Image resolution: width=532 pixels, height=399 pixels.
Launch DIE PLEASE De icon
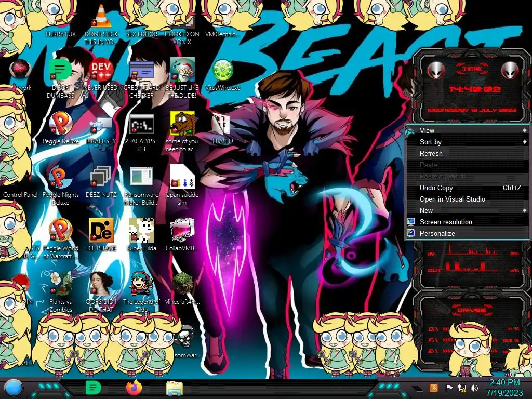pyautogui.click(x=101, y=235)
